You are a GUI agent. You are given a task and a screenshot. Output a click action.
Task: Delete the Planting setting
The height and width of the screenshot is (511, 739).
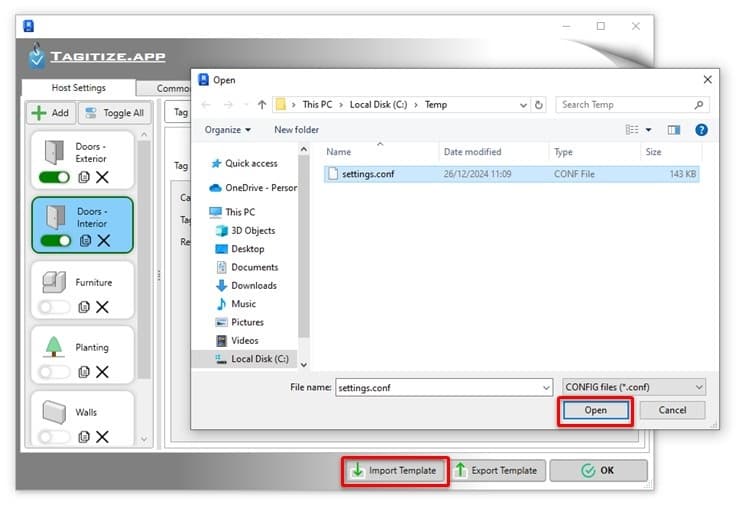[102, 372]
